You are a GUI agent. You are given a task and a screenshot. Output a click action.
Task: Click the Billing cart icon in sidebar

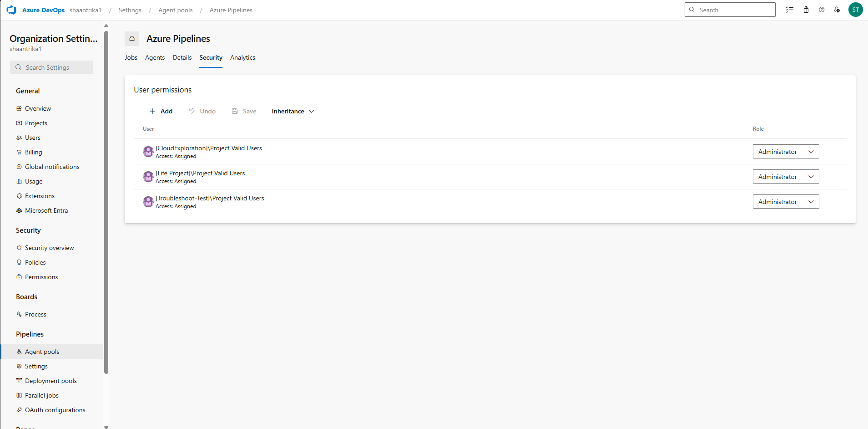click(19, 152)
